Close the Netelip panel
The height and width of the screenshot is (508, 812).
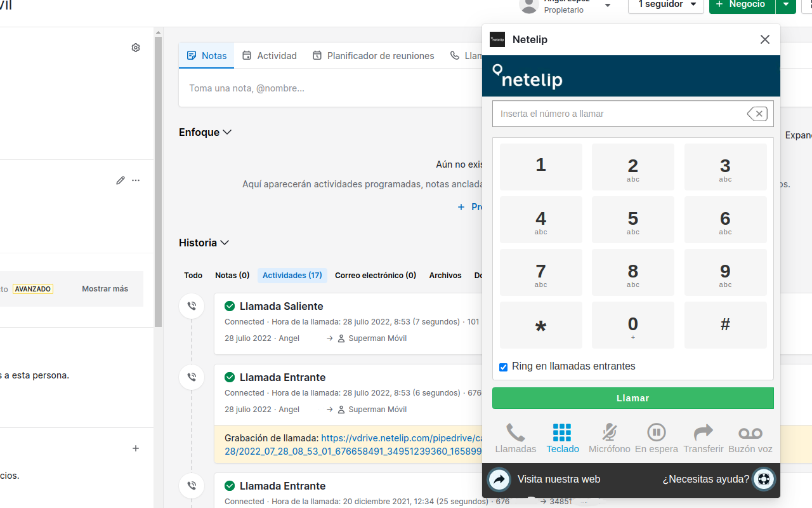click(x=765, y=39)
